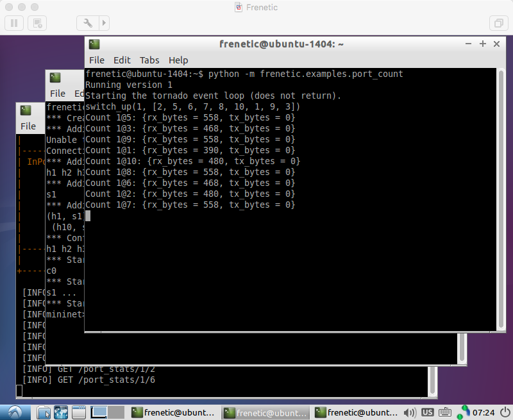Click the VM snapshot icon

(37, 23)
